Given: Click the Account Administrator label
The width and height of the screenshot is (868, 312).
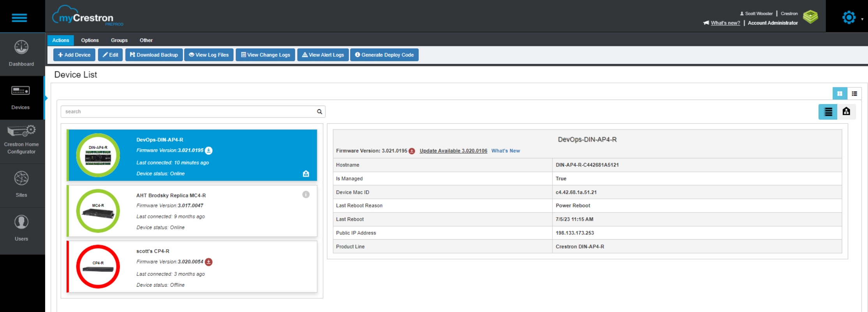Looking at the screenshot, I should point(773,23).
